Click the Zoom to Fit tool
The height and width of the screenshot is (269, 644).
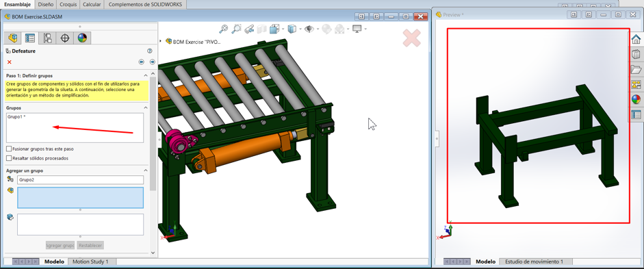(x=223, y=29)
